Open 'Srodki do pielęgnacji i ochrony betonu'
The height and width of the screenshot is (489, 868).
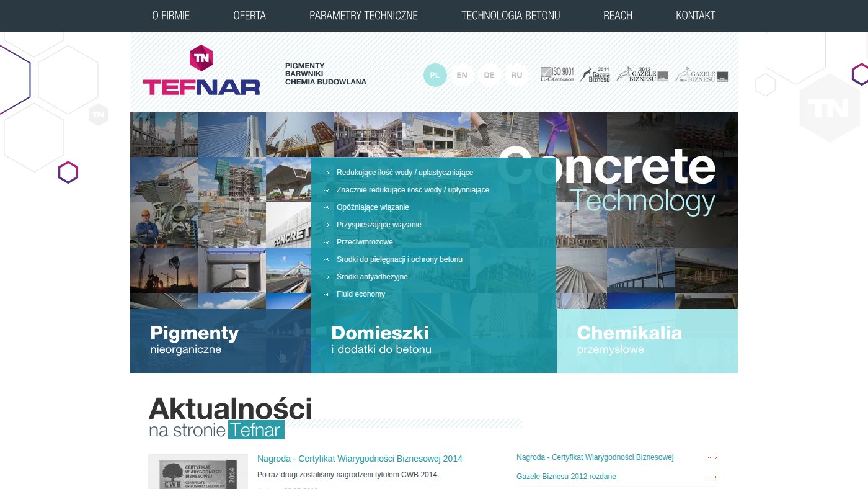pyautogui.click(x=399, y=259)
